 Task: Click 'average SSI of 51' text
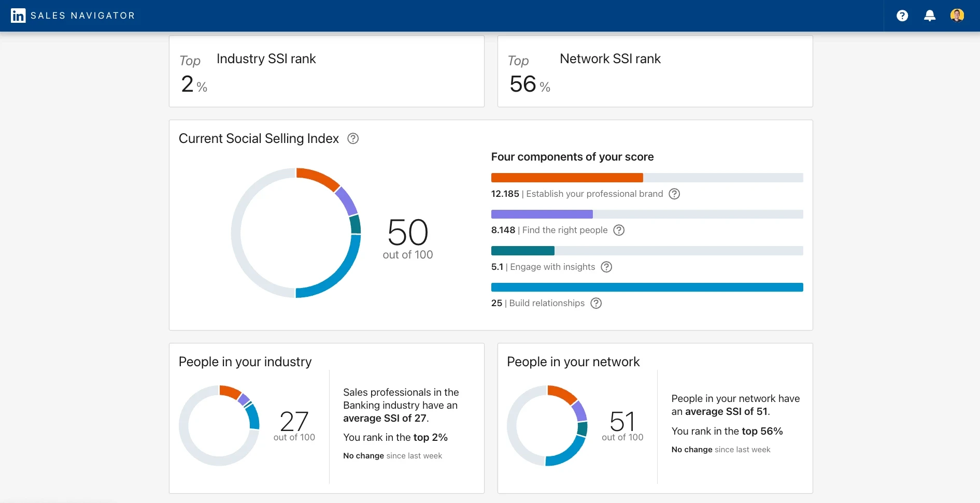(727, 411)
